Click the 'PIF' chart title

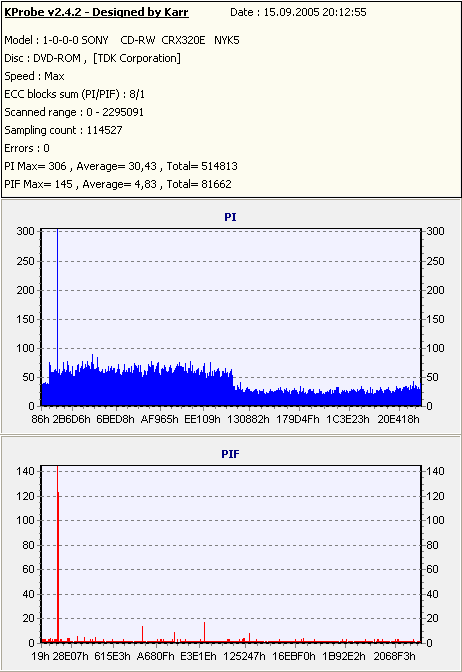(230, 454)
